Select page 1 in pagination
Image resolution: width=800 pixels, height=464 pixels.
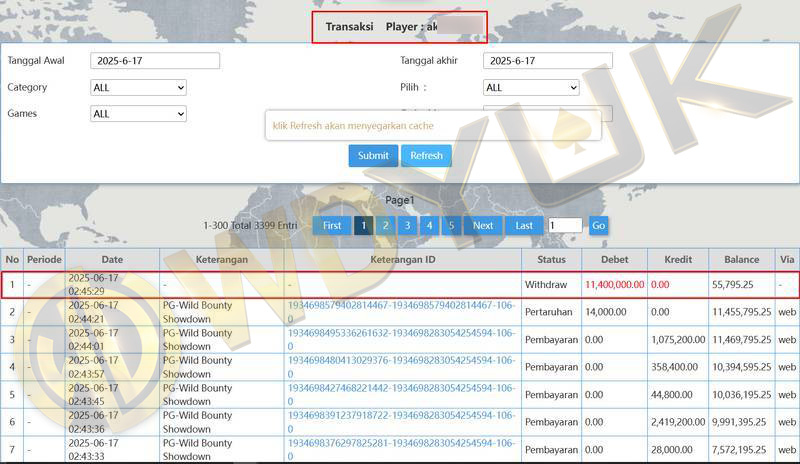click(363, 226)
